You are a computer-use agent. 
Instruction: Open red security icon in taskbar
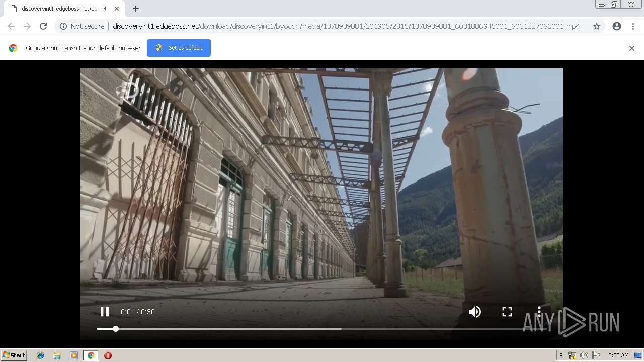pyautogui.click(x=108, y=355)
